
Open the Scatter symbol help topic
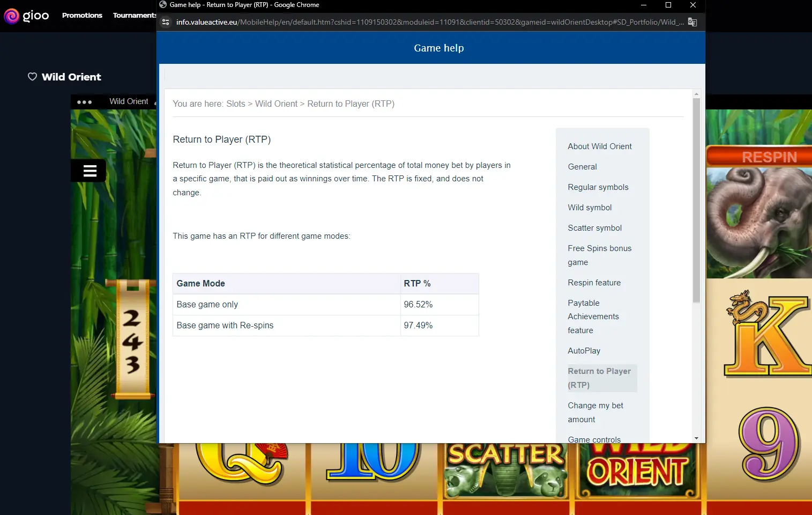point(595,228)
